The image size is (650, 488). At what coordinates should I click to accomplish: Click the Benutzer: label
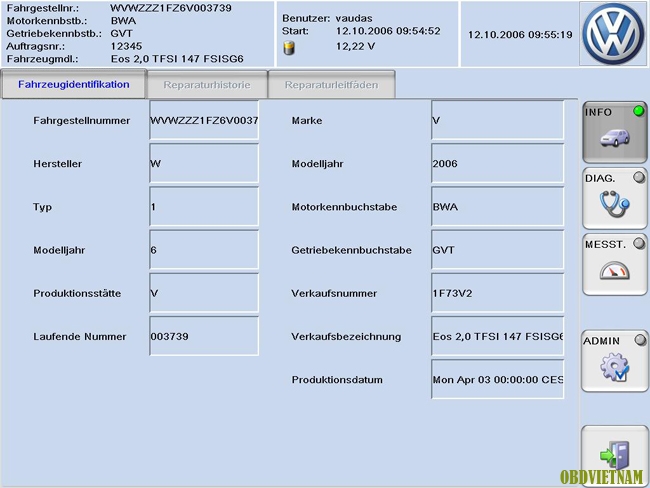306,18
